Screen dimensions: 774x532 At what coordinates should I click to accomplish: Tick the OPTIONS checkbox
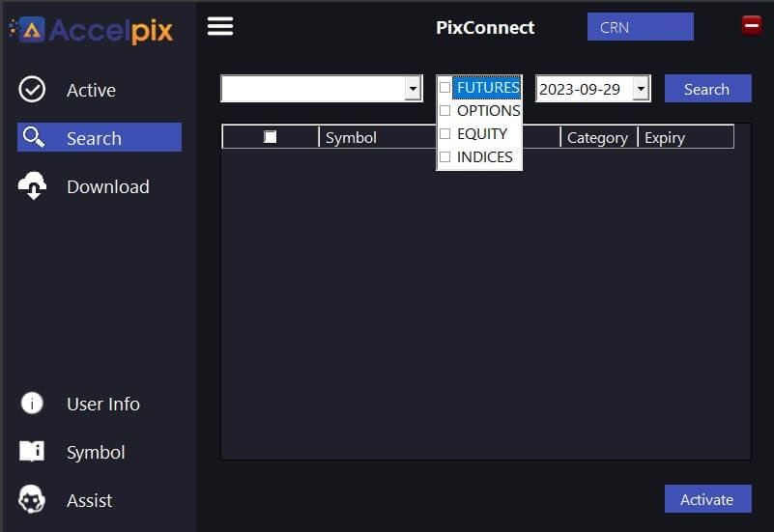(444, 110)
